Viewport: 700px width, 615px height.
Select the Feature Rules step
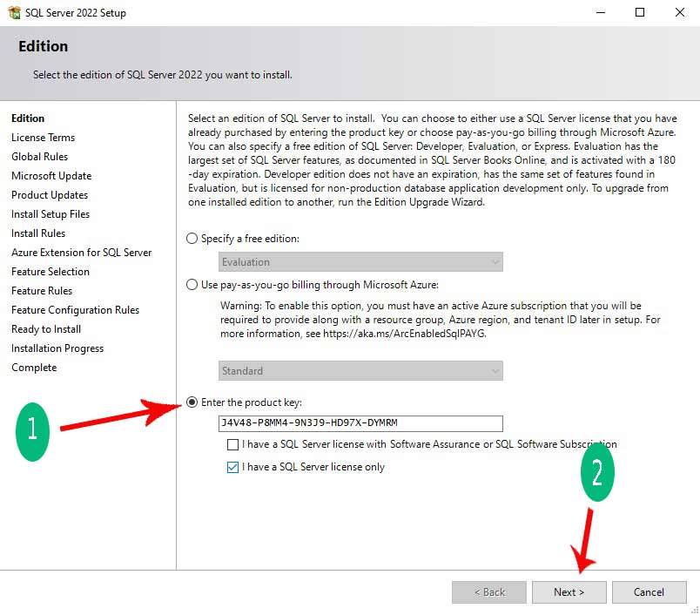(42, 291)
